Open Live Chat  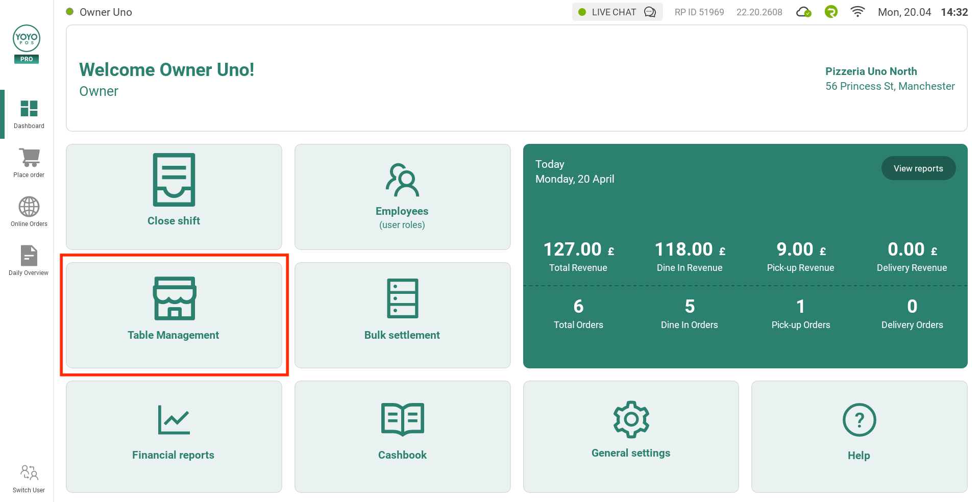617,12
